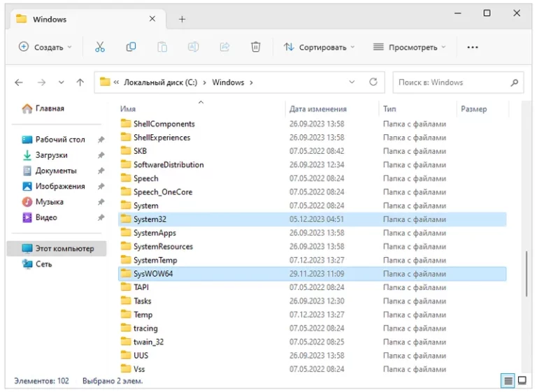
Task: Switch to large thumbnails view icon
Action: 522,381
